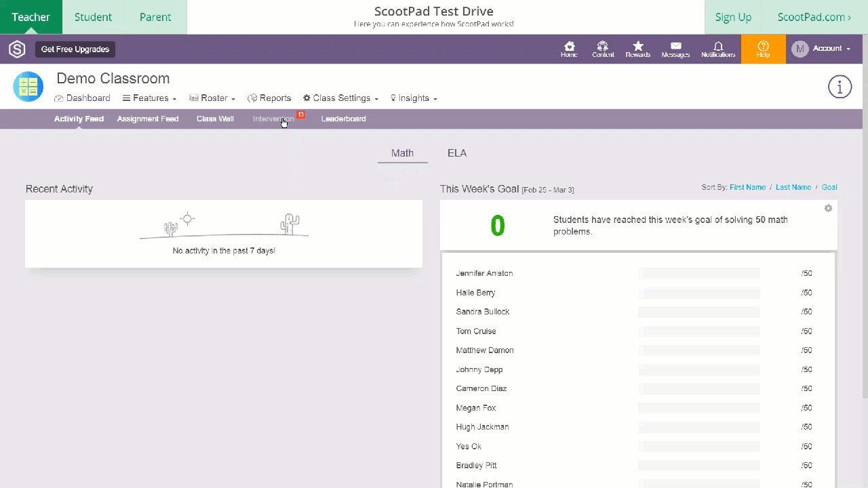Click the green 0 goal count
Screen dimensions: 868x488
pyautogui.click(x=498, y=226)
